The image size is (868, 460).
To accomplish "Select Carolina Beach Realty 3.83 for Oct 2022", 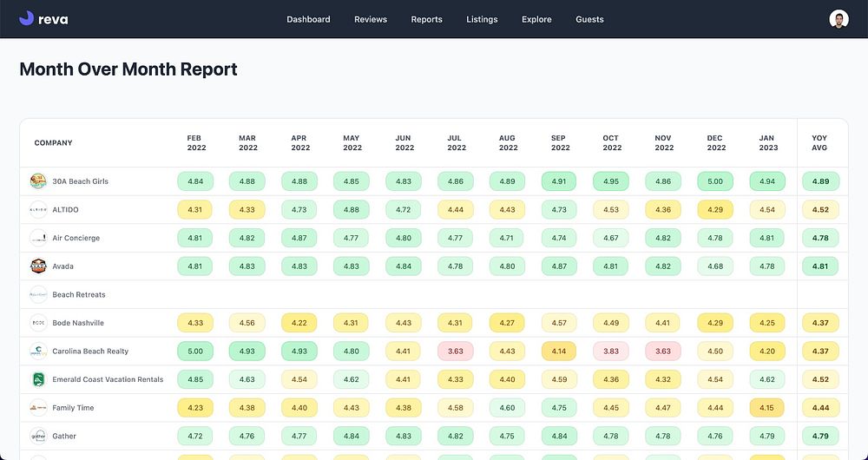I will 611,351.
